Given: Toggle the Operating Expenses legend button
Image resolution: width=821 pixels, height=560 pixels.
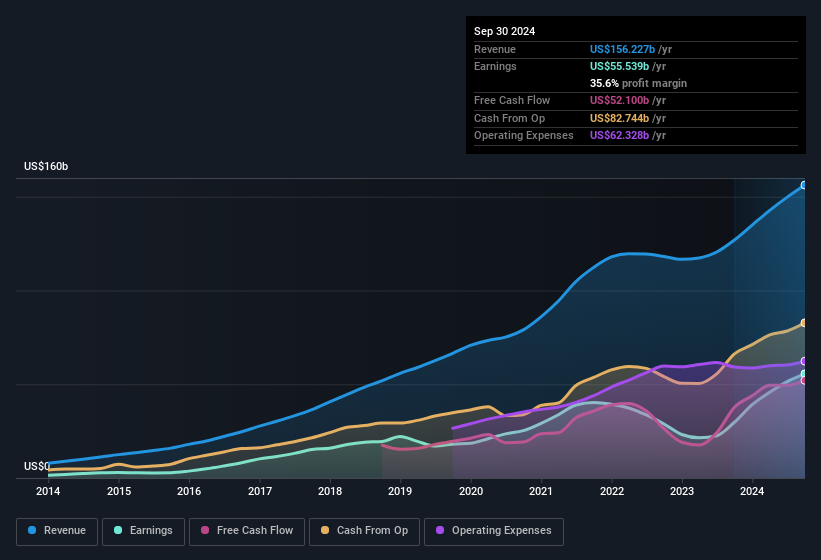Looking at the screenshot, I should click(494, 531).
